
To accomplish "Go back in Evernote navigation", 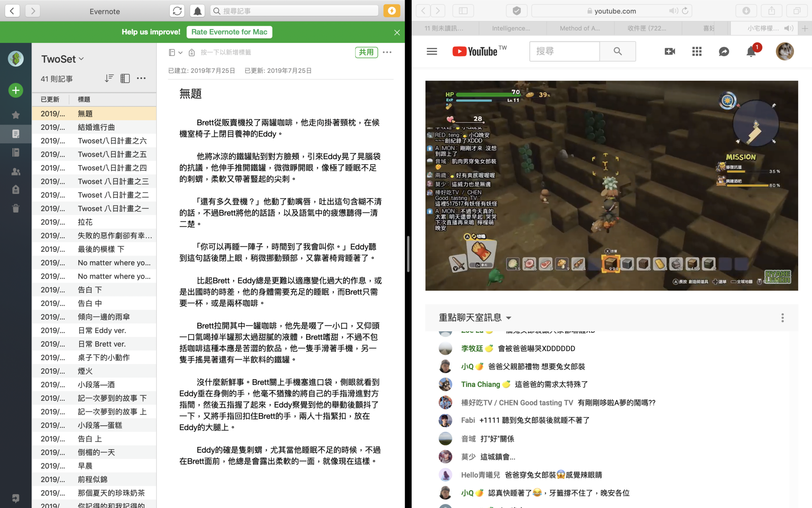I will (x=12, y=11).
